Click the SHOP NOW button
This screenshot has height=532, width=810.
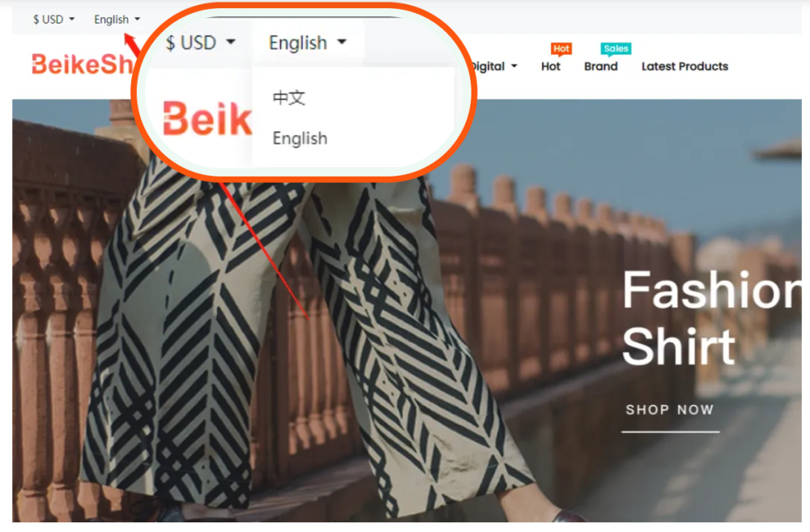tap(670, 410)
